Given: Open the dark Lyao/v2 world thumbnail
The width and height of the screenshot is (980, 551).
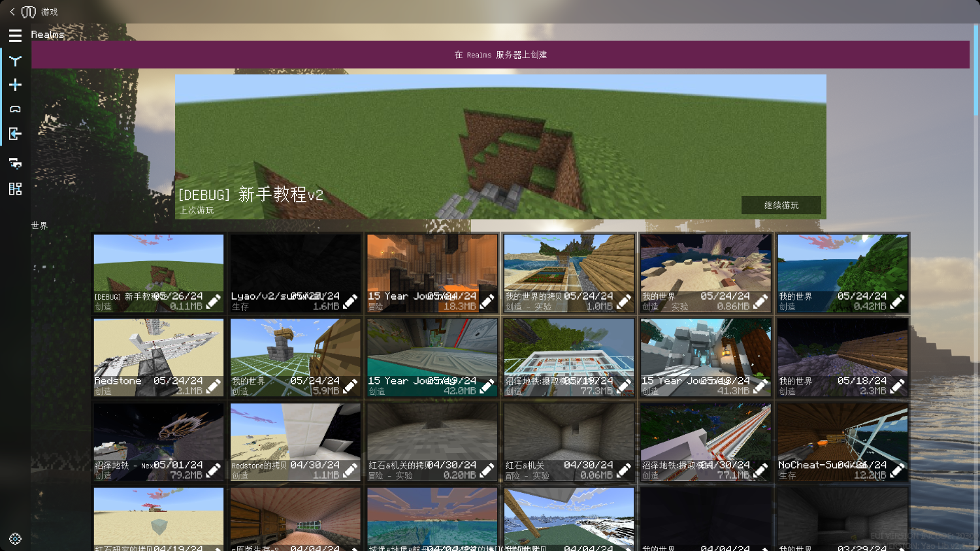Looking at the screenshot, I should 295,273.
